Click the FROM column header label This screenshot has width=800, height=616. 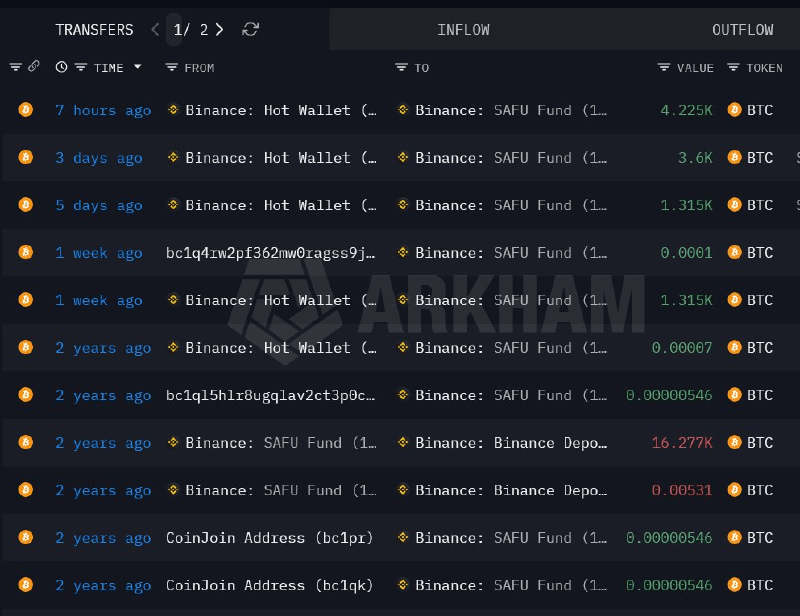click(199, 68)
